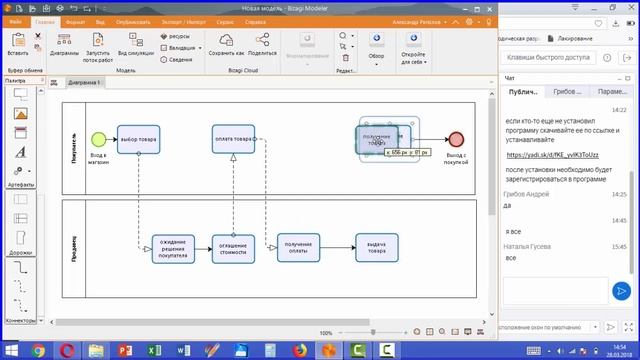Image resolution: width=640 pixels, height=360 pixels.
Task: Switch to the Экспорт / Импорт tab
Action: [183, 22]
